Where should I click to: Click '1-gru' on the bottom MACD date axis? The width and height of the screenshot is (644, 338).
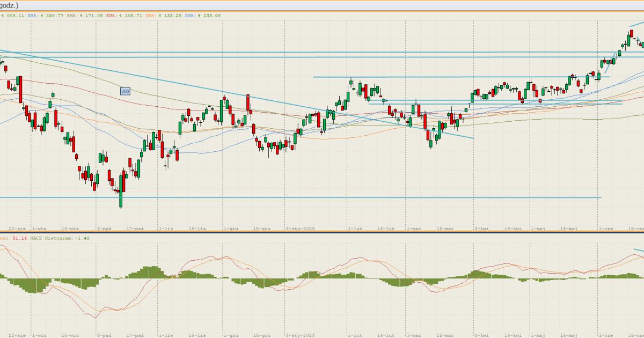click(230, 335)
